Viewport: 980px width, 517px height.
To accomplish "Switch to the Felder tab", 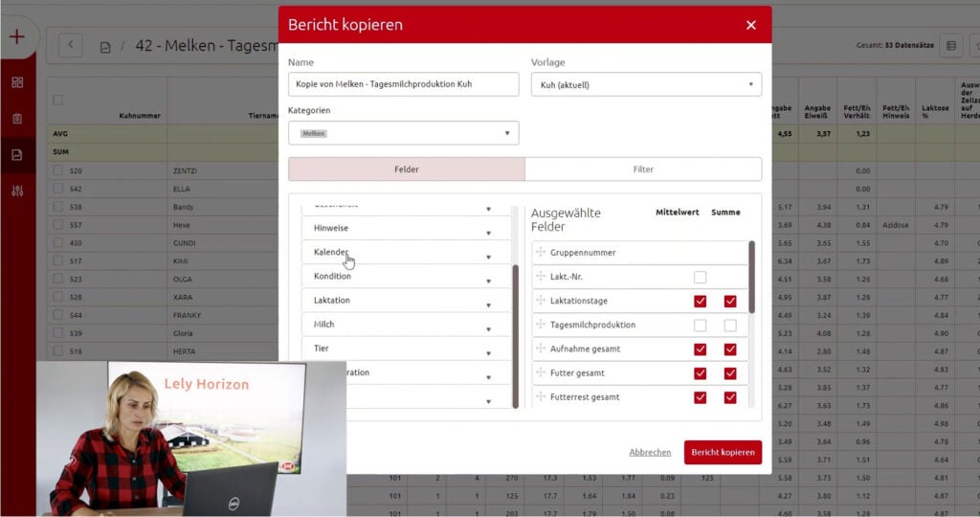I will (x=406, y=169).
